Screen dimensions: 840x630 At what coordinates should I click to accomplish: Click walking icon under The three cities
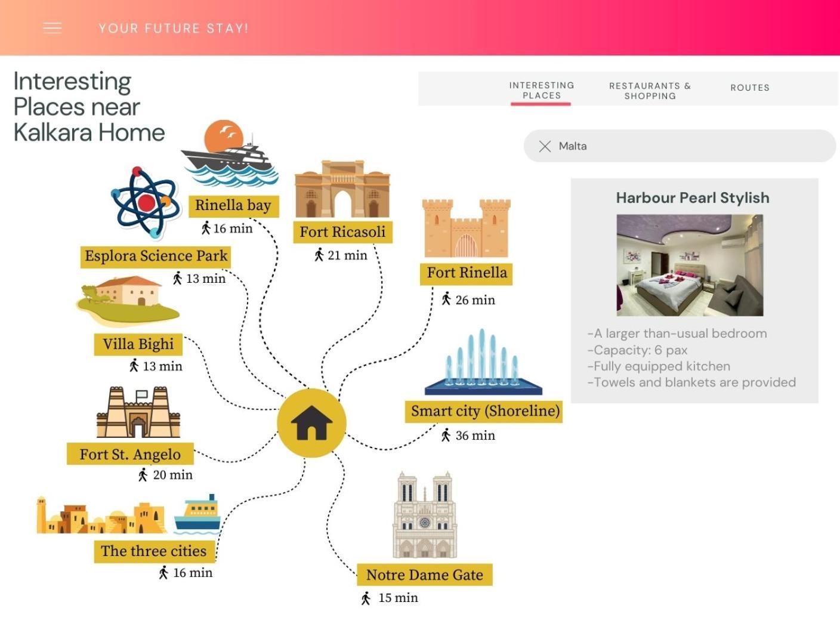coord(163,573)
